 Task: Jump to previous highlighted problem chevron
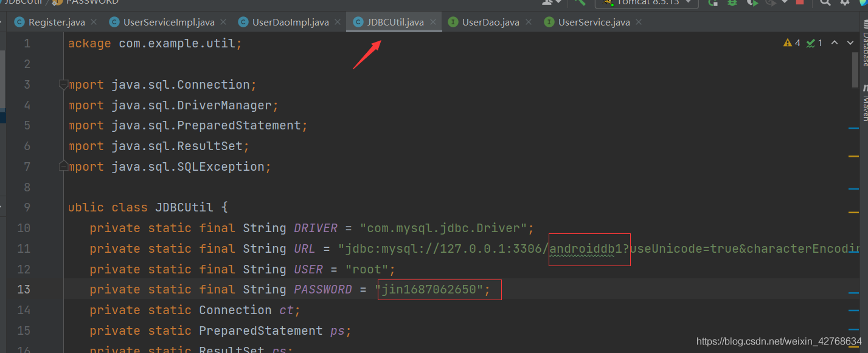pyautogui.click(x=835, y=43)
